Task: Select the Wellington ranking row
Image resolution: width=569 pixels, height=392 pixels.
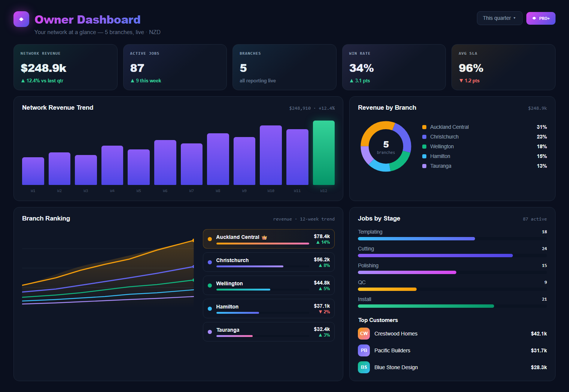Action: click(268, 285)
